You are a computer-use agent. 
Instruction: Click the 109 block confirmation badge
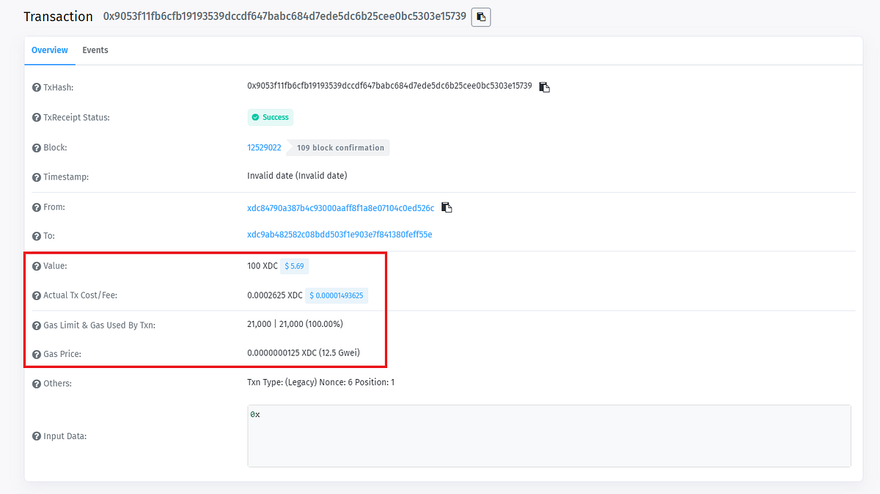(340, 148)
